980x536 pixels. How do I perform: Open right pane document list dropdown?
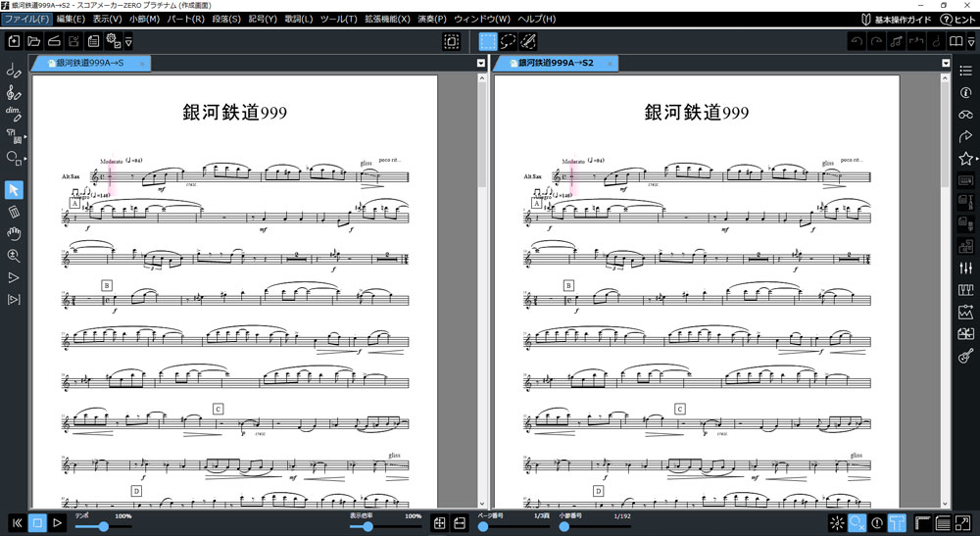click(x=946, y=63)
